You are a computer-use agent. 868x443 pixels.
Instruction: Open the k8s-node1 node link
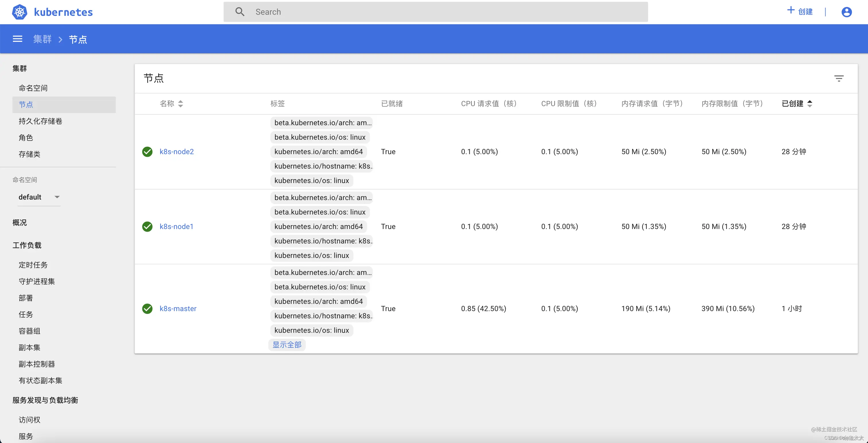coord(177,227)
